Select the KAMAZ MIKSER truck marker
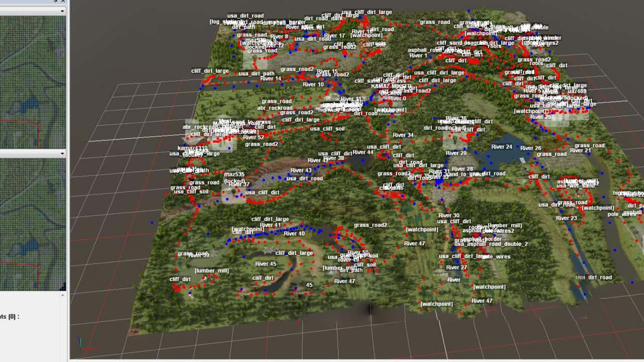This screenshot has width=644, height=362. [x=391, y=86]
